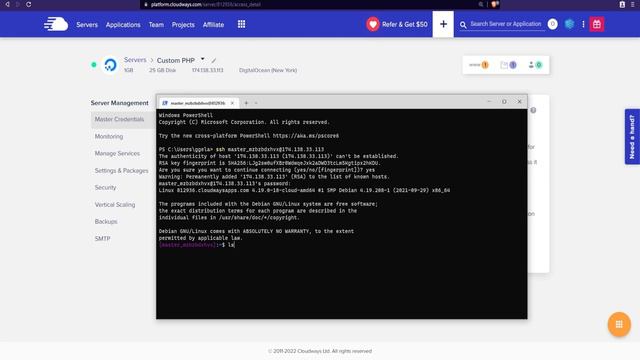Open the Projects menu item
This screenshot has width=640, height=360.
[x=183, y=25]
